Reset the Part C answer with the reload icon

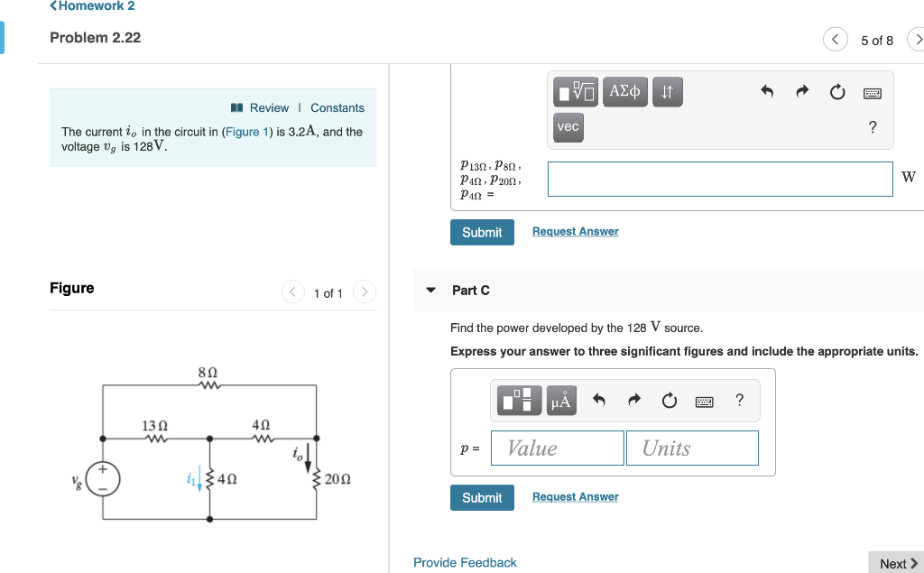tap(669, 400)
